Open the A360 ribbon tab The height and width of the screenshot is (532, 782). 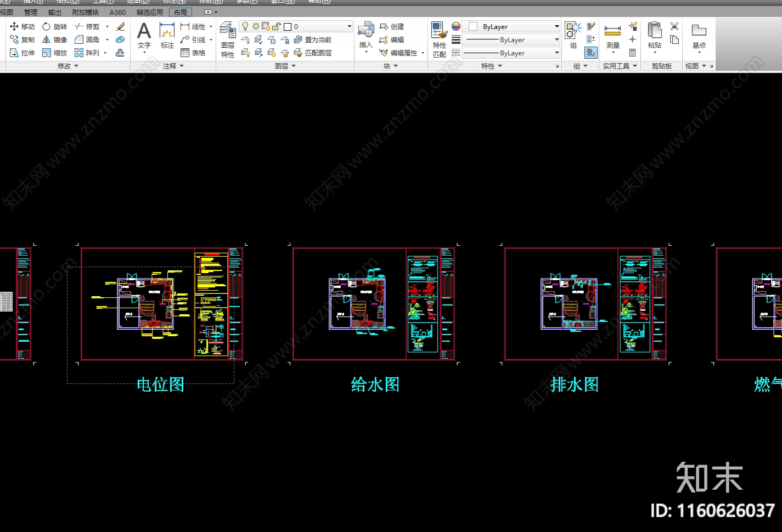tap(117, 12)
